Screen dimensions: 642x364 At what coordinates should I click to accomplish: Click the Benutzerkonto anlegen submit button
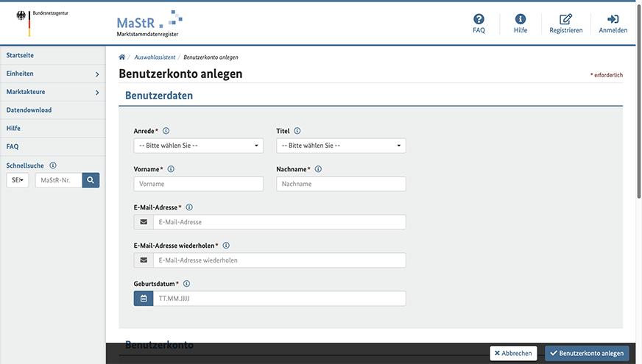point(587,354)
